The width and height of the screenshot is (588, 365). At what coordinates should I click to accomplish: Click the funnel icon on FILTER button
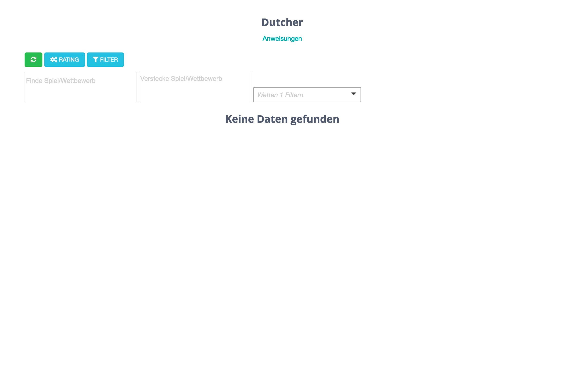95,60
